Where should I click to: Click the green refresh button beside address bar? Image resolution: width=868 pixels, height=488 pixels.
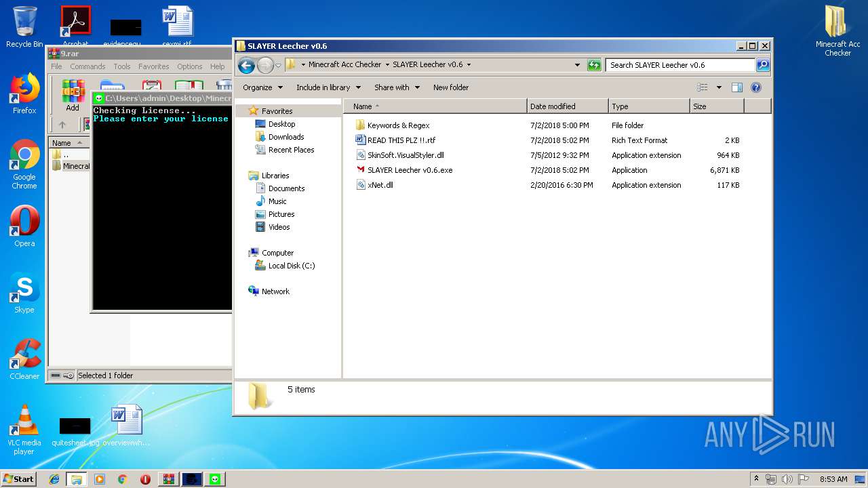594,65
